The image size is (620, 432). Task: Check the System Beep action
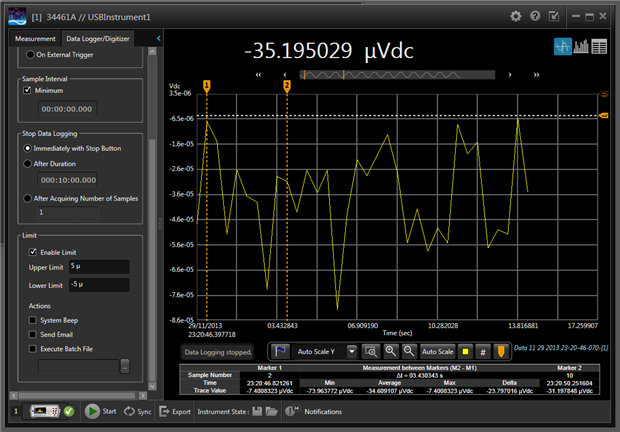tap(34, 320)
